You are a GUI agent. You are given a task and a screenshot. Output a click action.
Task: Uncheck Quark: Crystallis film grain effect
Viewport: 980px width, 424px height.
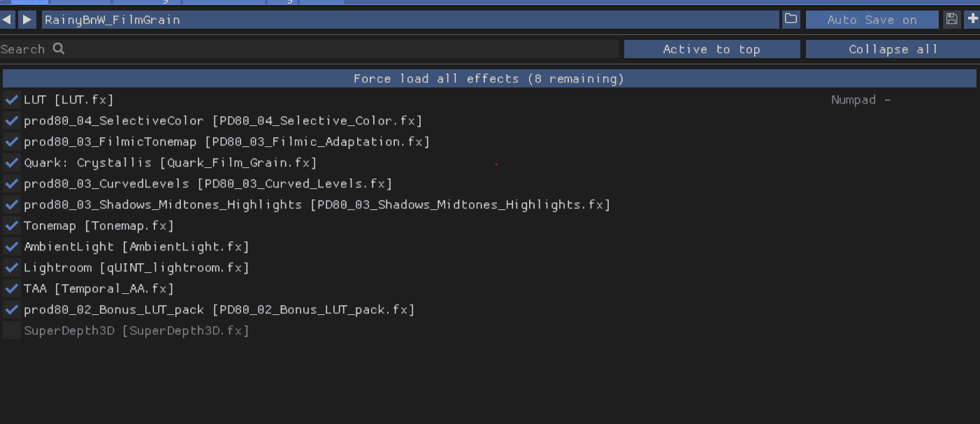(x=11, y=163)
